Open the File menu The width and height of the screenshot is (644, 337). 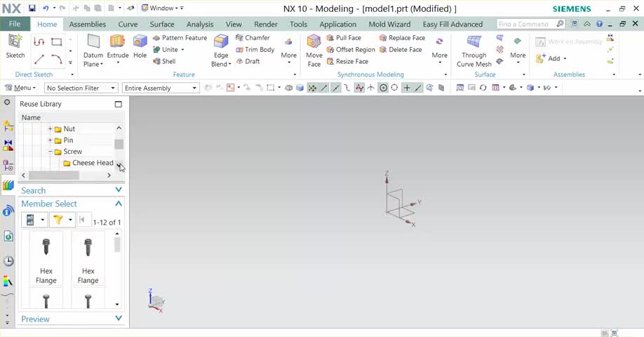[x=15, y=24]
